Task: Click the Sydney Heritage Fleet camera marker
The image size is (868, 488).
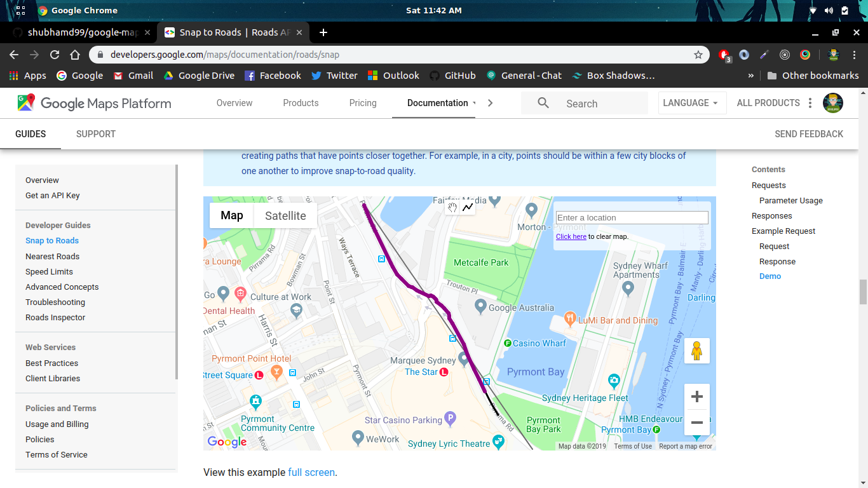Action: pyautogui.click(x=614, y=381)
